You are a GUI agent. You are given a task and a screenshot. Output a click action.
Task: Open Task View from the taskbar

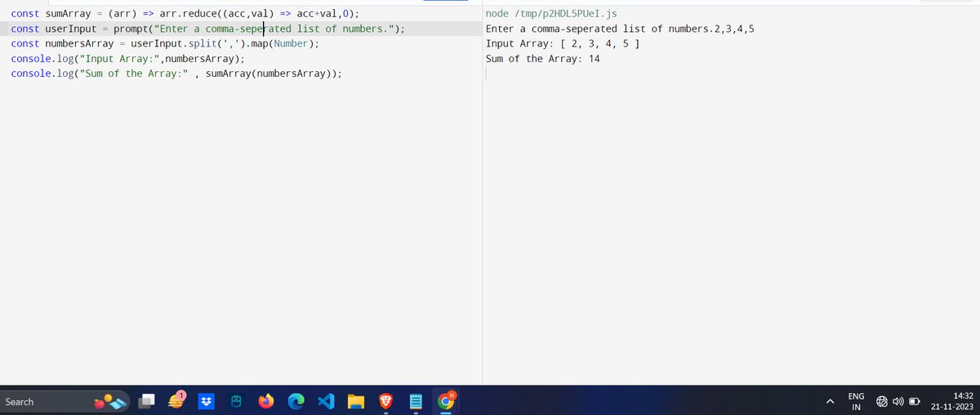[148, 401]
